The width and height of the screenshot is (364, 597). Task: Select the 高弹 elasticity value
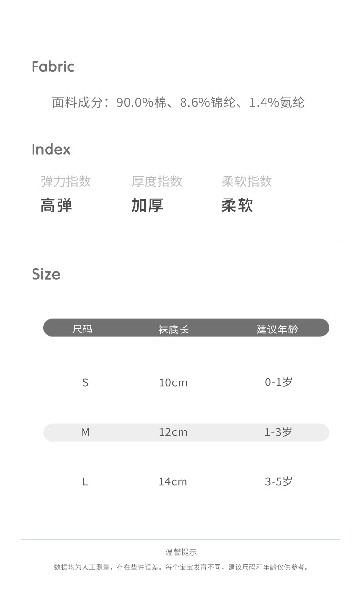pyautogui.click(x=56, y=205)
